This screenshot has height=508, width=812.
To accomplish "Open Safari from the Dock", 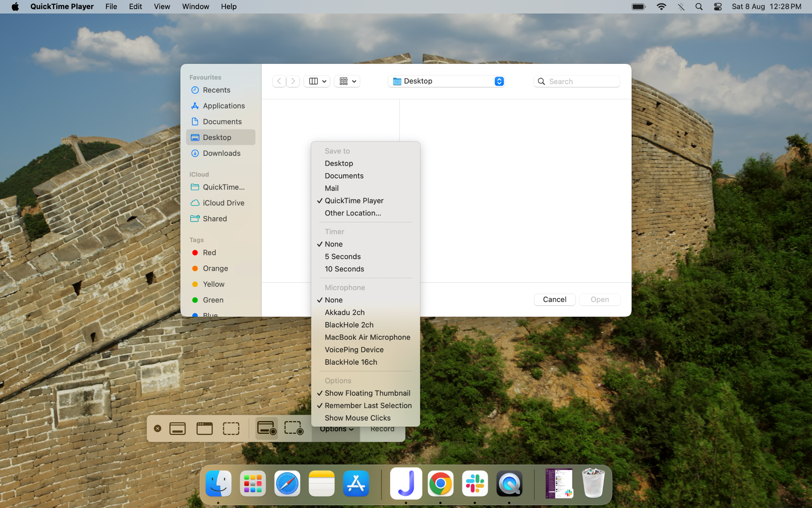I will coord(287,483).
